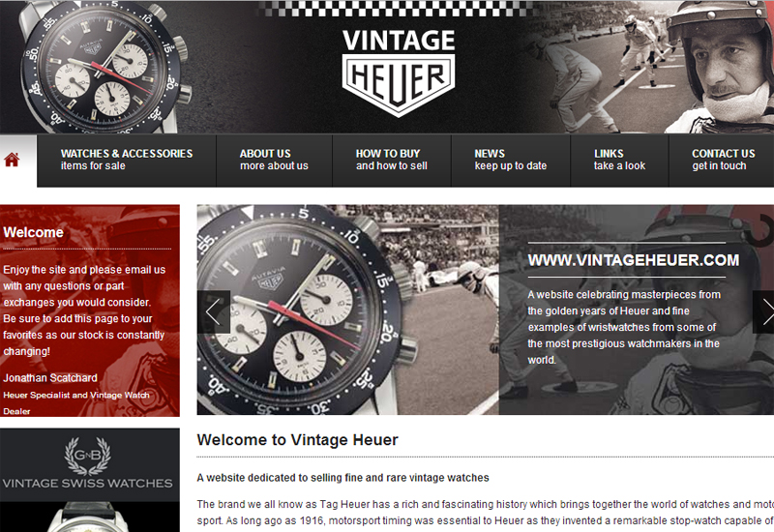Screen dimensions: 774x532
Task: Advance slideshow with right arrow
Action: click(x=763, y=311)
